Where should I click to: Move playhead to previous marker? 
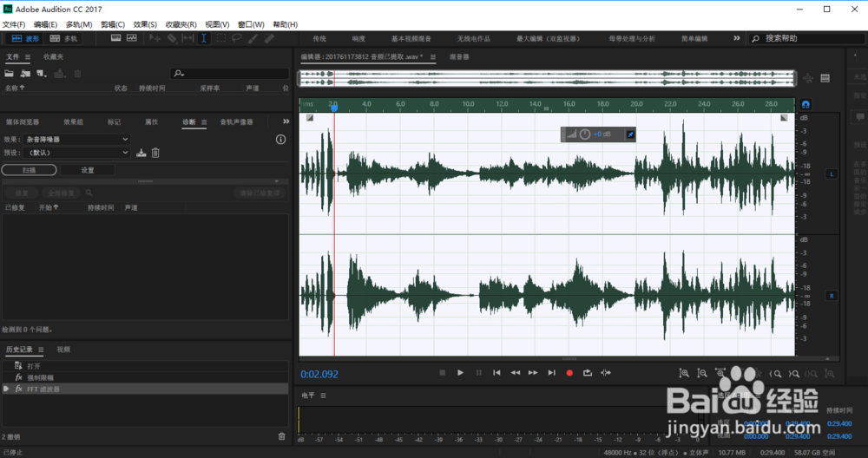coord(496,373)
